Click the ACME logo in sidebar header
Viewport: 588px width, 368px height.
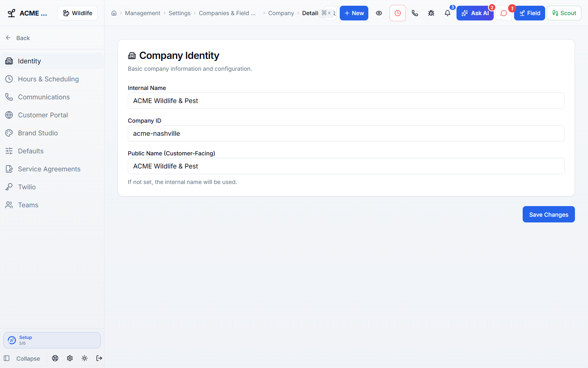click(11, 13)
